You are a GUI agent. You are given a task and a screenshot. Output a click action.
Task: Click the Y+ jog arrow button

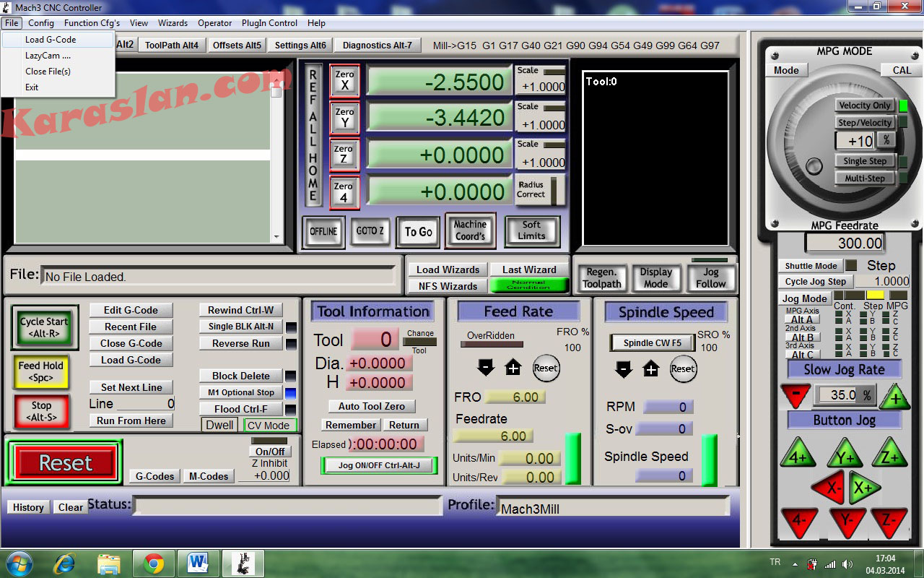pos(845,454)
